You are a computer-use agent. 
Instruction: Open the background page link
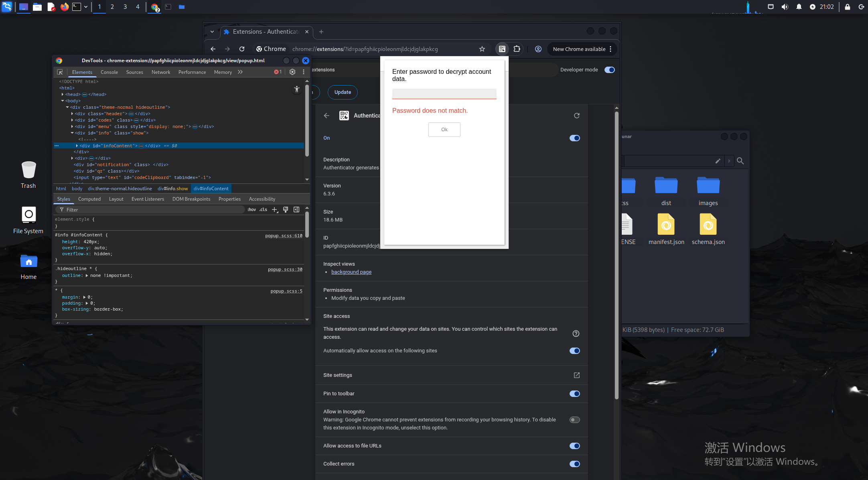click(x=351, y=272)
